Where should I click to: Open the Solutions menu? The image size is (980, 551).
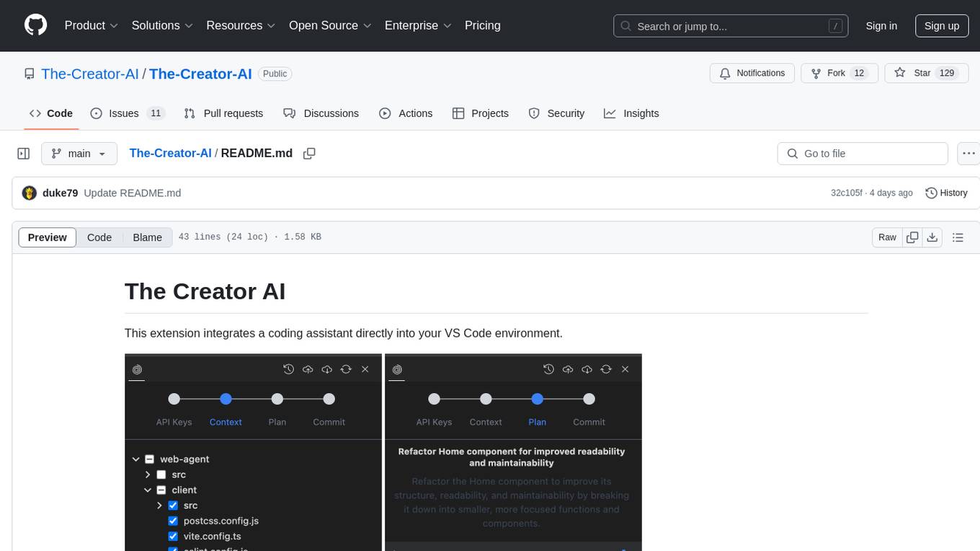(x=162, y=25)
